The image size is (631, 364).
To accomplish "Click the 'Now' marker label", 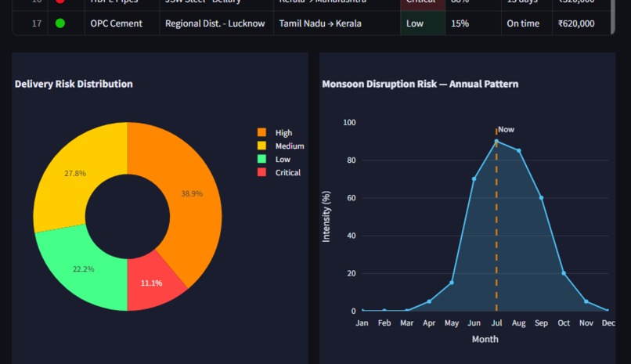I will click(506, 129).
